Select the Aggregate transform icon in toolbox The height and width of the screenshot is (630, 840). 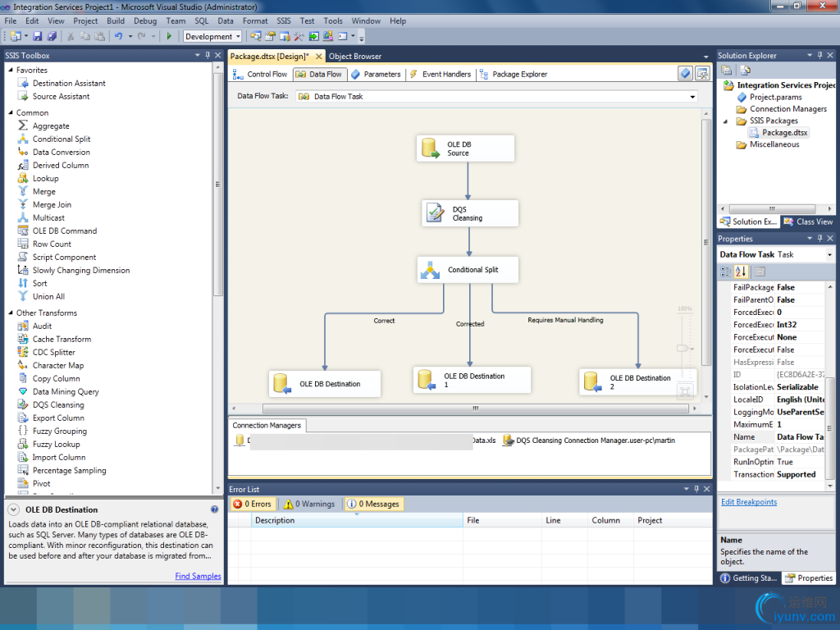(23, 126)
